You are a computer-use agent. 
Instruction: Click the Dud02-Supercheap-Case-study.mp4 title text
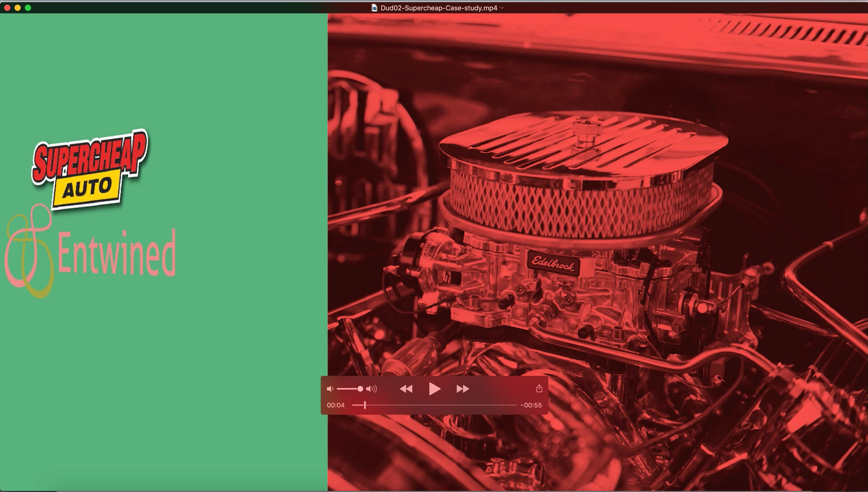tap(439, 8)
